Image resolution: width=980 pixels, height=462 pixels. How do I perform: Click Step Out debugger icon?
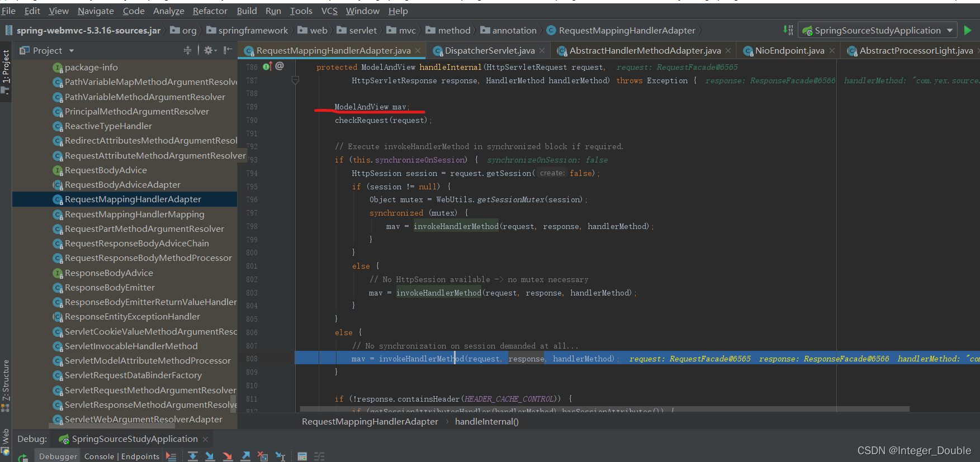[x=245, y=456]
